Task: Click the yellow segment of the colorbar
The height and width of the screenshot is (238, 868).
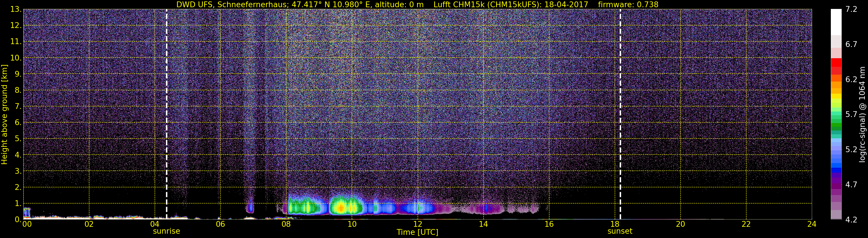Action: [836, 97]
